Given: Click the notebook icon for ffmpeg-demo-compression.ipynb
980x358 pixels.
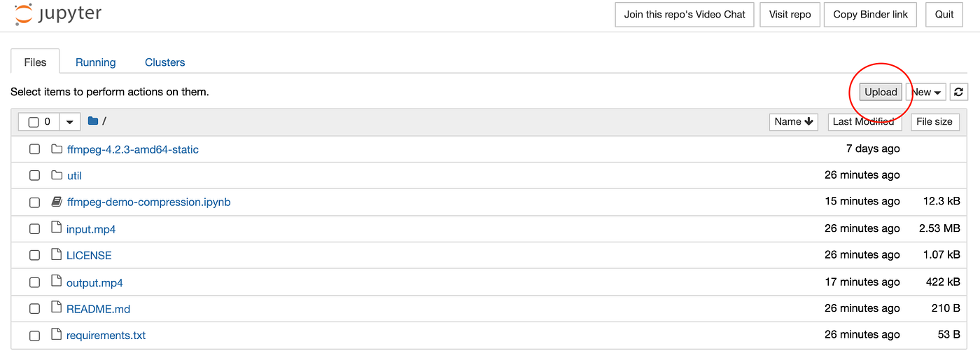Looking at the screenshot, I should [57, 202].
